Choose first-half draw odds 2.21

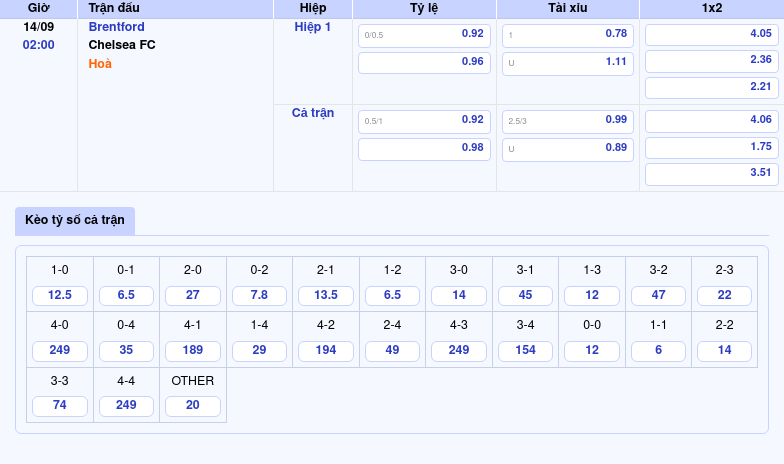tap(711, 87)
